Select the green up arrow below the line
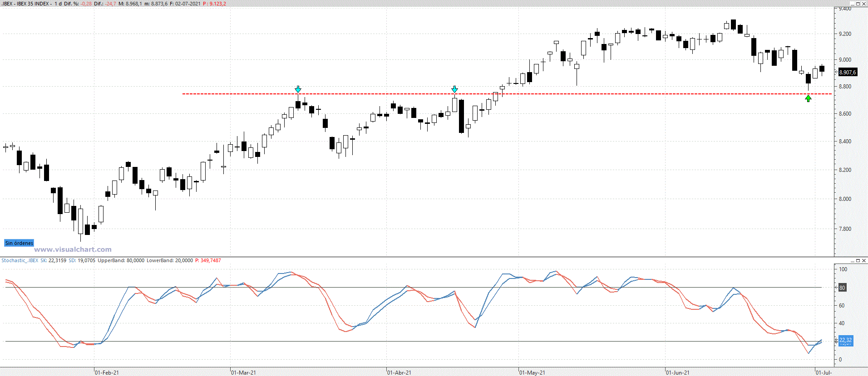Viewport: 868px width, 376px height. point(808,98)
